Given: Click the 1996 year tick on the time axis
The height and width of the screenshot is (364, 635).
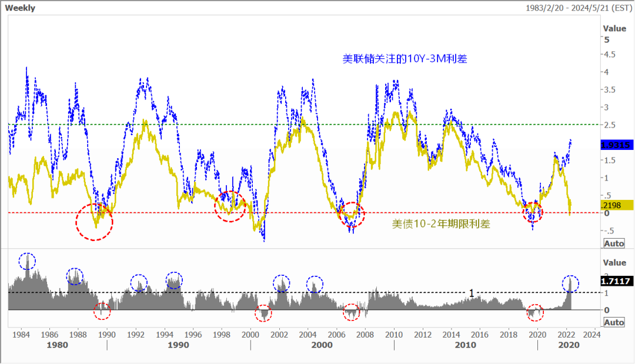Looking at the screenshot, I should coord(193,335).
